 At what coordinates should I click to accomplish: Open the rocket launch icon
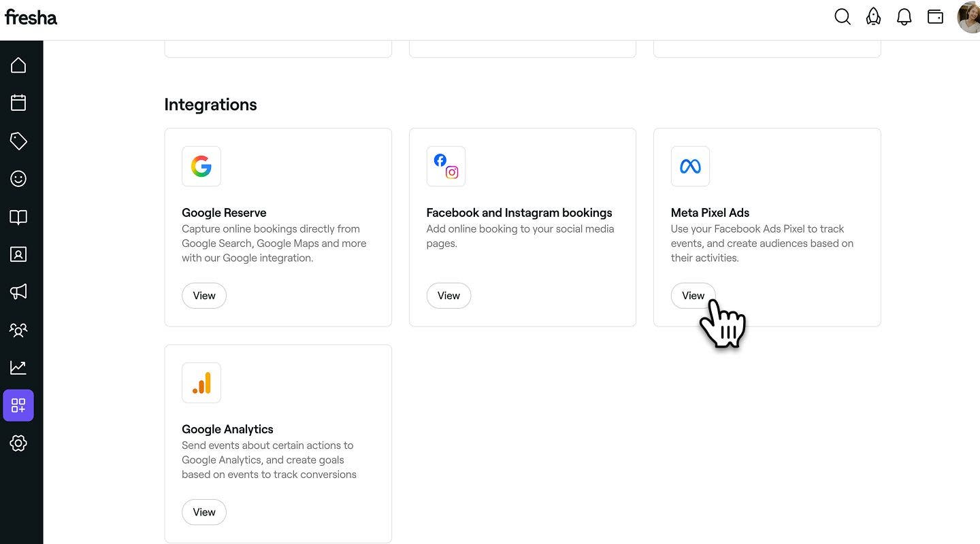[873, 17]
